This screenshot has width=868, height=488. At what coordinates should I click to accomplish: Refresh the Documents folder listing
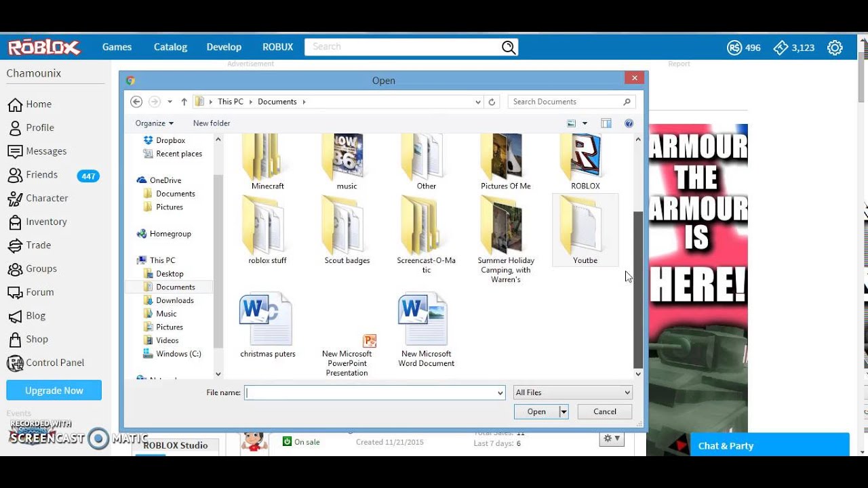tap(492, 102)
